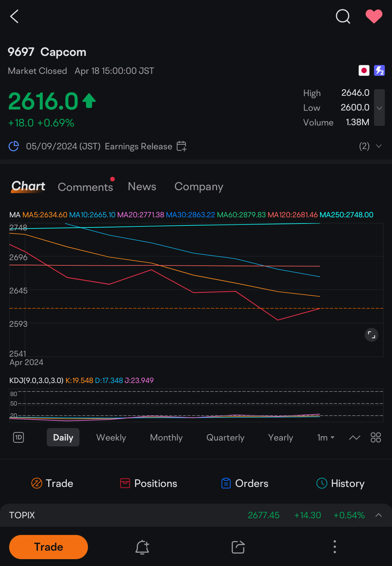Tap the K:19.548 value
This screenshot has width=392, height=566.
coord(79,380)
